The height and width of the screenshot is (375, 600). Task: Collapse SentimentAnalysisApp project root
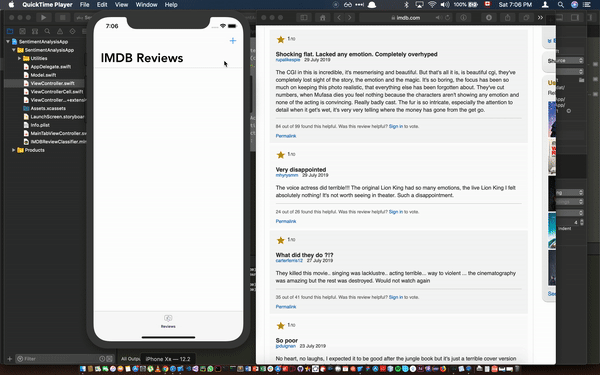8,42
